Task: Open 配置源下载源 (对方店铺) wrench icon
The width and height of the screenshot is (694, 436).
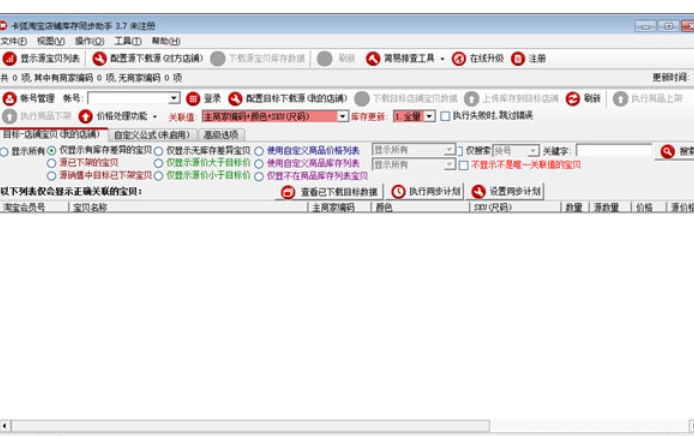Action: [99, 58]
